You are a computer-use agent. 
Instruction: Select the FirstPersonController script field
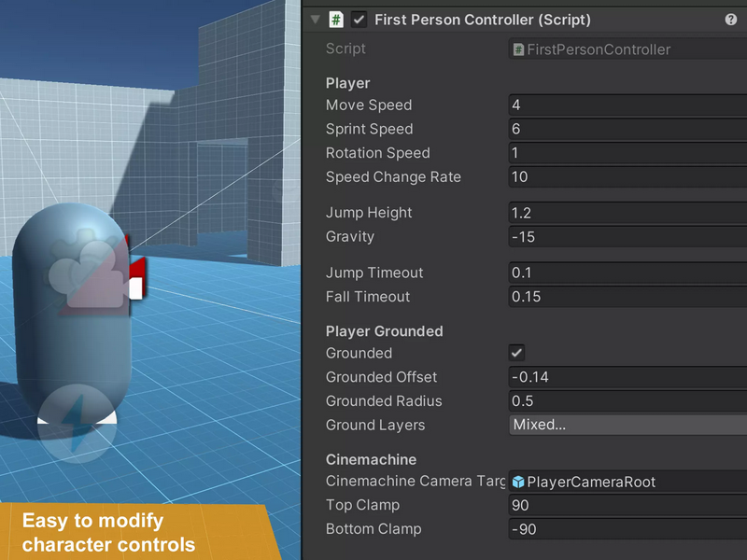[627, 49]
